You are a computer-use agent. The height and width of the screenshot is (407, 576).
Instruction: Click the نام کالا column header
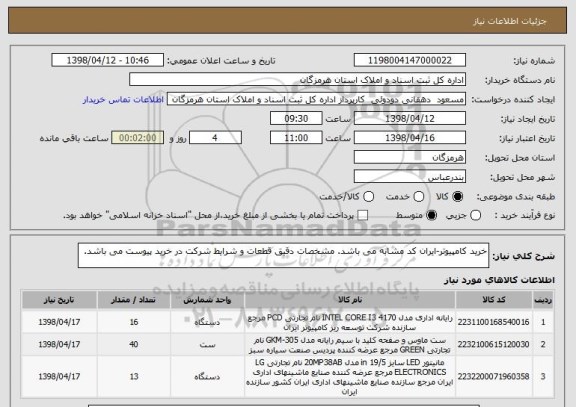coord(350,300)
